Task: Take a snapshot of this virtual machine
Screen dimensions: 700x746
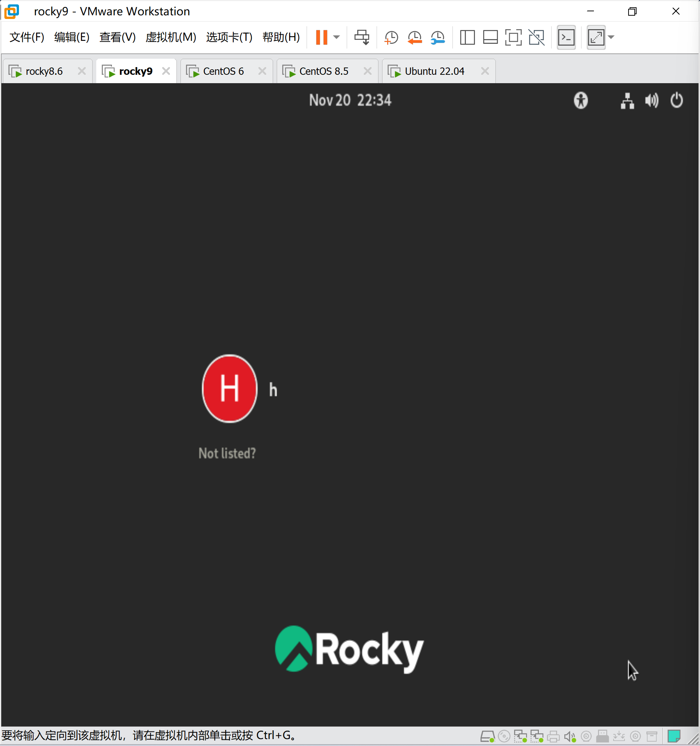Action: click(x=391, y=37)
